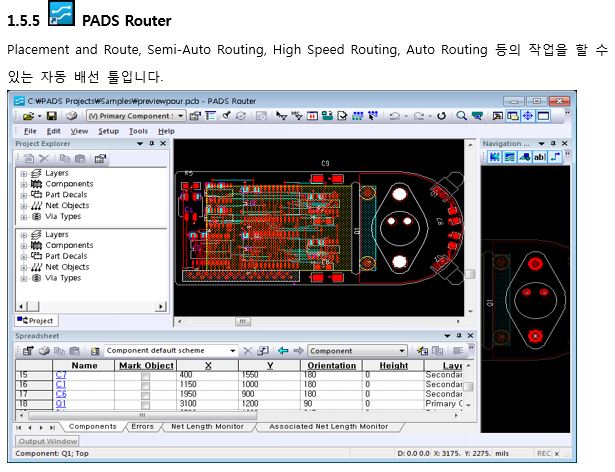The image size is (615, 472).
Task: Click the first Navigation panel toolbar icon
Action: (495, 157)
